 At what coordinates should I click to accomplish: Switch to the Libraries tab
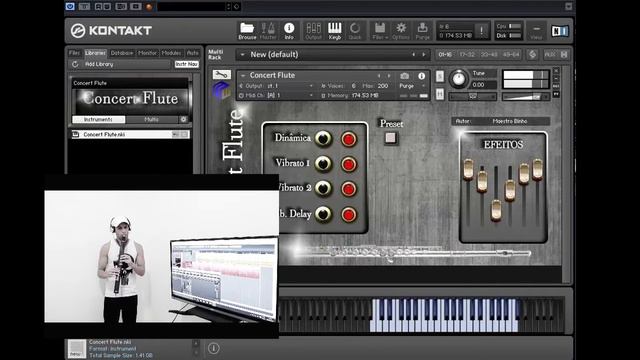[x=96, y=53]
